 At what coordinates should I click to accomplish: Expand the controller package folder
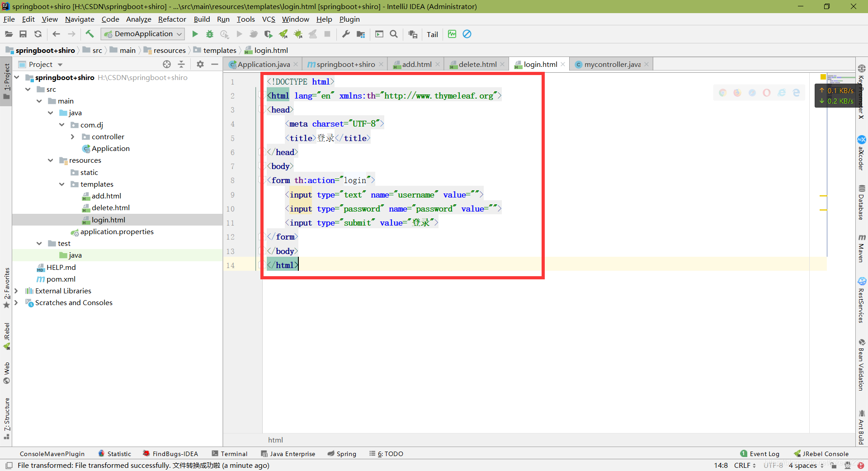click(x=73, y=137)
